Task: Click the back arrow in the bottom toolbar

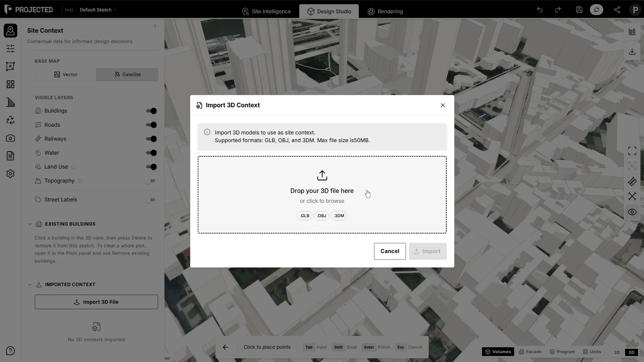Action: (225, 347)
